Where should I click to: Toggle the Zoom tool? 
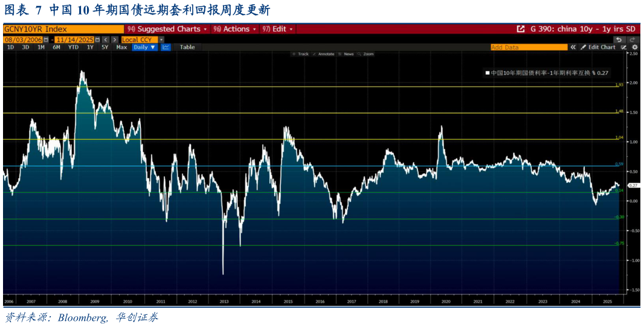point(365,54)
